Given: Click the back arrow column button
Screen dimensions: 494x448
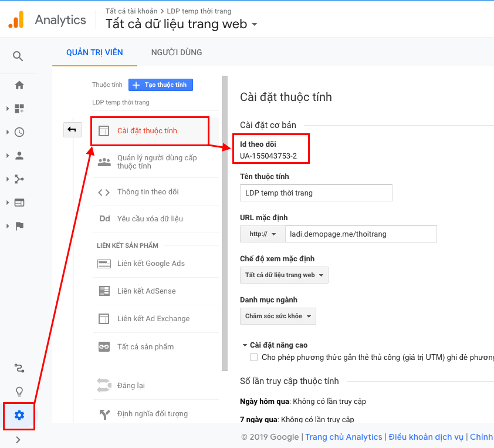Looking at the screenshot, I should (x=72, y=130).
